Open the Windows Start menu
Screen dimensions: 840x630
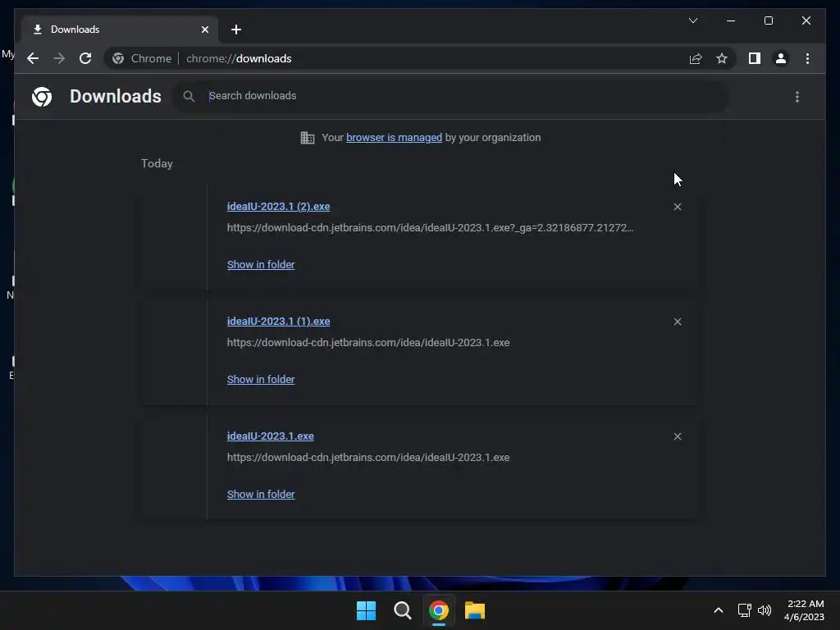[367, 610]
